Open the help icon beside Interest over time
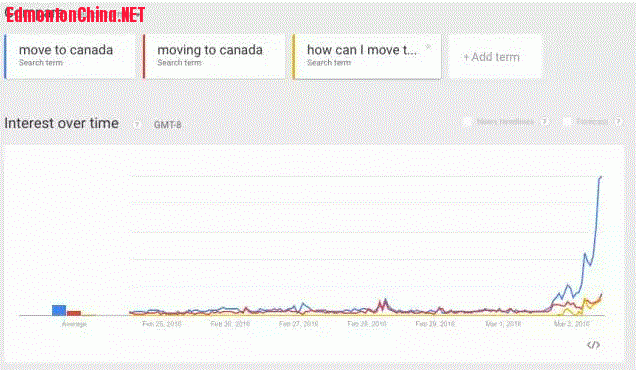The width and height of the screenshot is (636, 370). 137,125
